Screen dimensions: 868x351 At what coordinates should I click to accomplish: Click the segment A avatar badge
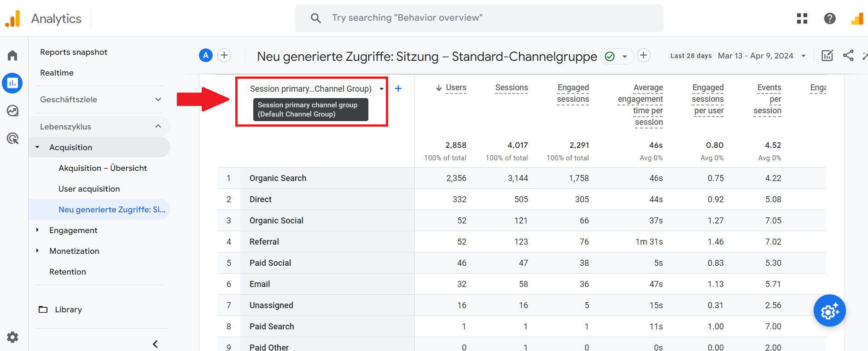pyautogui.click(x=206, y=56)
